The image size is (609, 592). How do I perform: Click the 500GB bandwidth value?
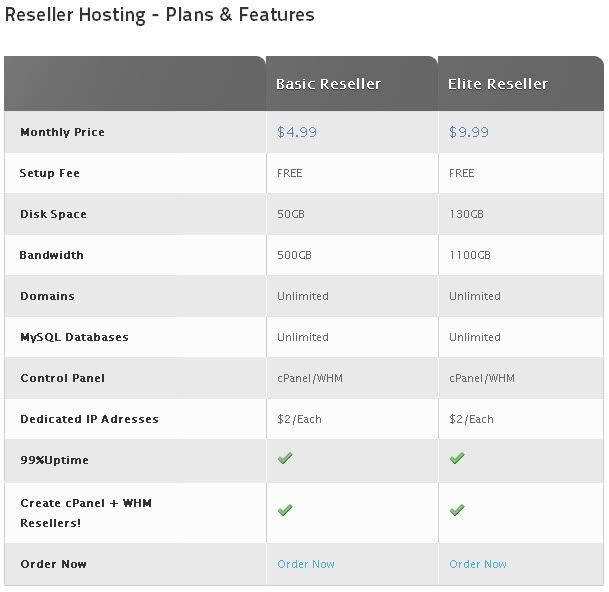[294, 255]
